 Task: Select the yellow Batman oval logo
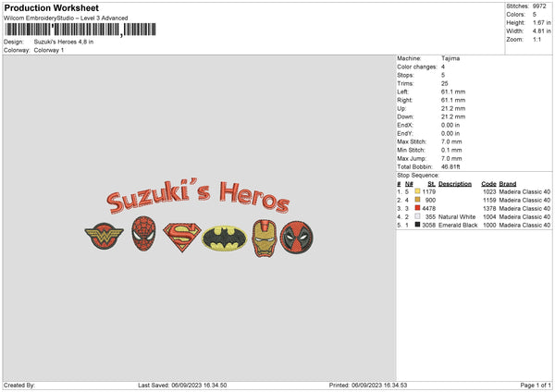(225, 239)
